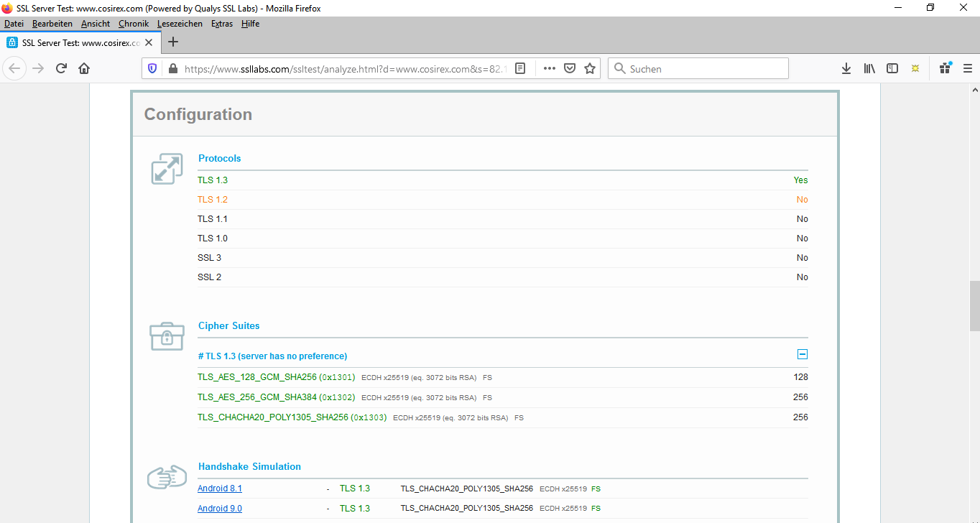Viewport: 980px width, 523px height.
Task: Toggle the sidebar view
Action: pyautogui.click(x=892, y=68)
